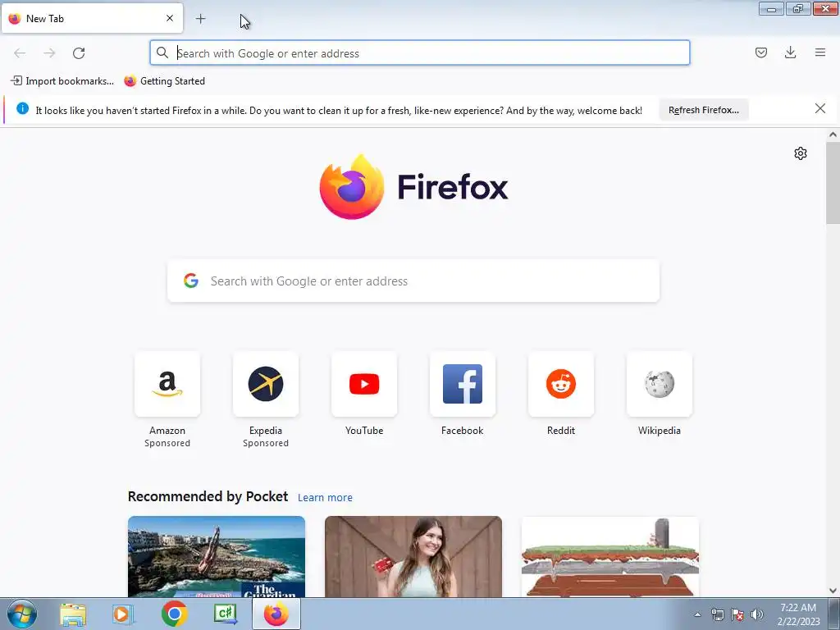This screenshot has height=630, width=840.
Task: Open the Getting Started bookmark
Action: 164,81
